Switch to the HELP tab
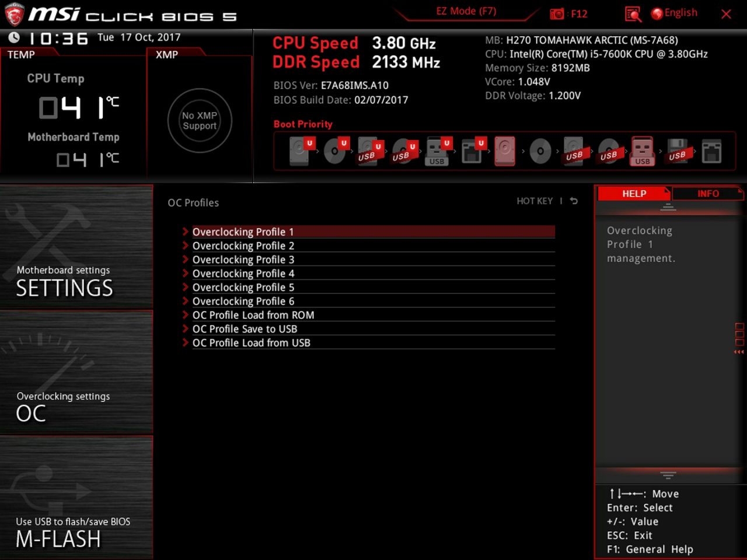This screenshot has width=747, height=560. tap(634, 194)
